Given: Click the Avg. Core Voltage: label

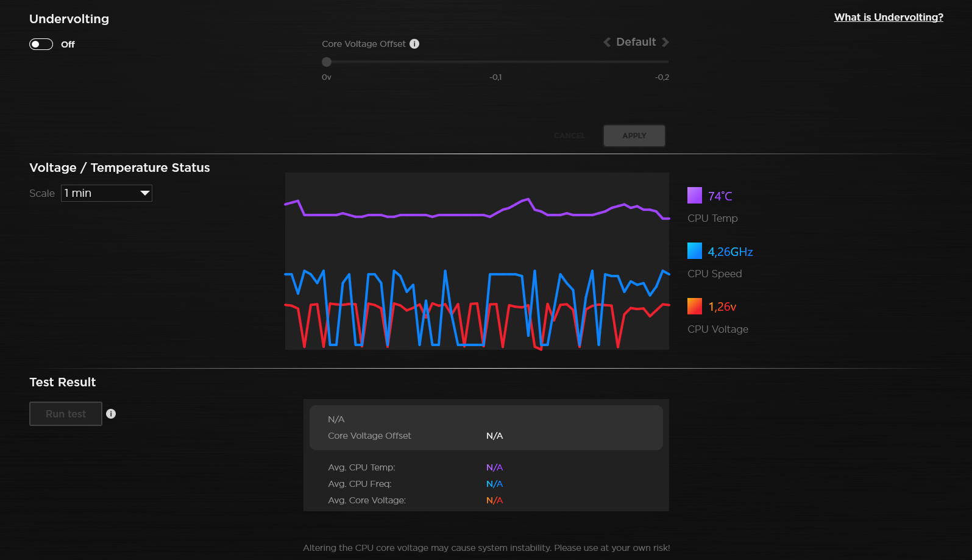Looking at the screenshot, I should click(367, 500).
